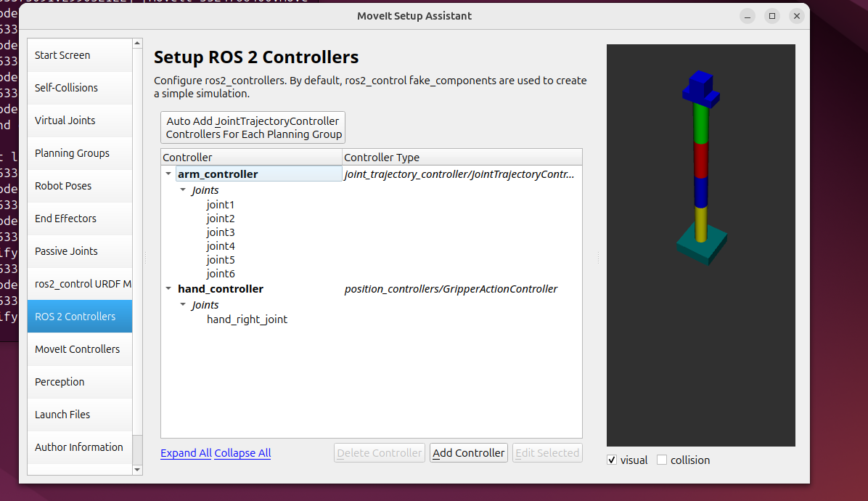868x501 pixels.
Task: Toggle the visual checkbox
Action: [x=612, y=460]
